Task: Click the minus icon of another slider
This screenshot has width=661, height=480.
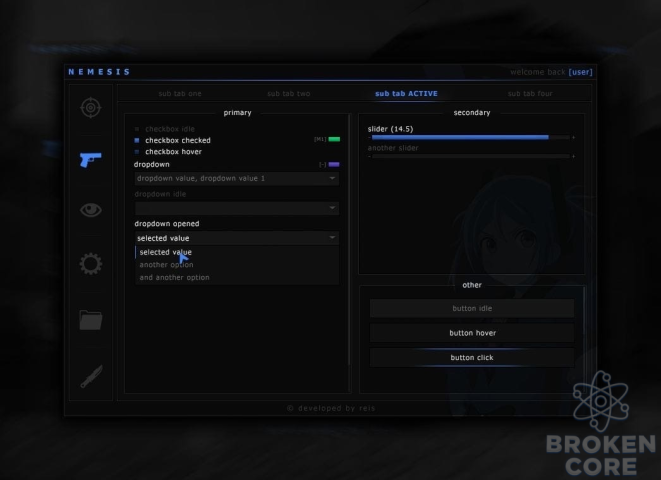Action: point(369,156)
